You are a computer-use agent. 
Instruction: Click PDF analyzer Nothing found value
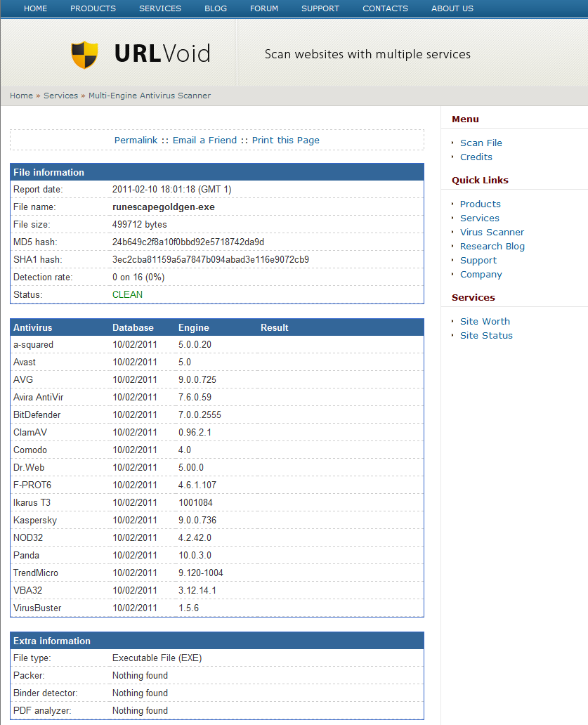click(x=140, y=711)
